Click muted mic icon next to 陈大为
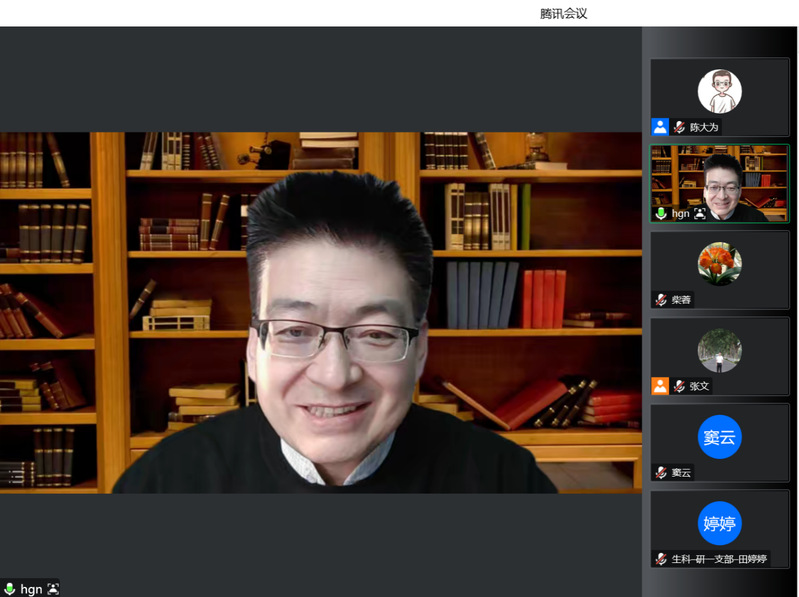The height and width of the screenshot is (597, 799). point(679,127)
